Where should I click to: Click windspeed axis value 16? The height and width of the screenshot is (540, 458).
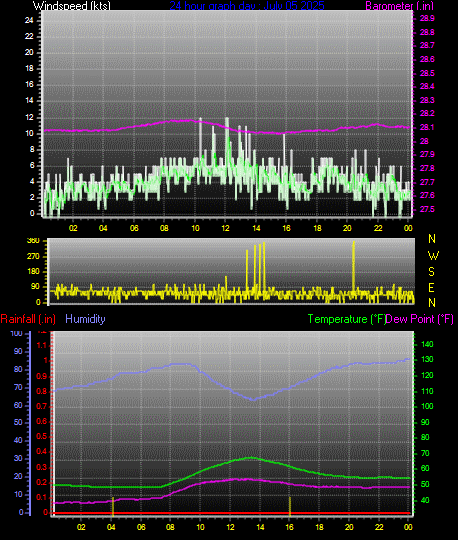29,84
